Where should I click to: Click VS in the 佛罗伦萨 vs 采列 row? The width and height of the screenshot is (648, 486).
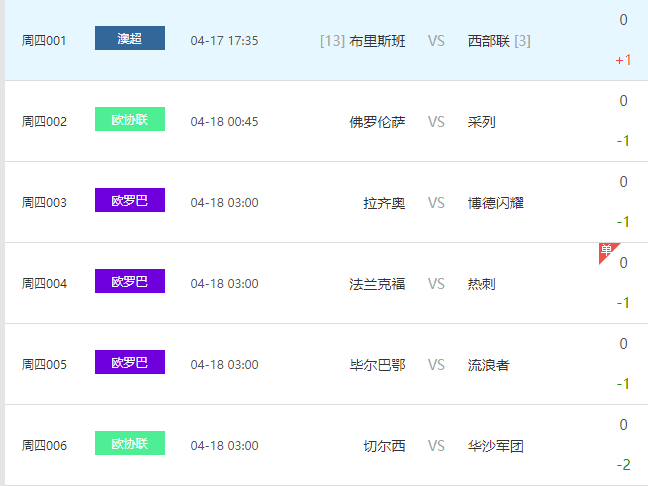(436, 122)
